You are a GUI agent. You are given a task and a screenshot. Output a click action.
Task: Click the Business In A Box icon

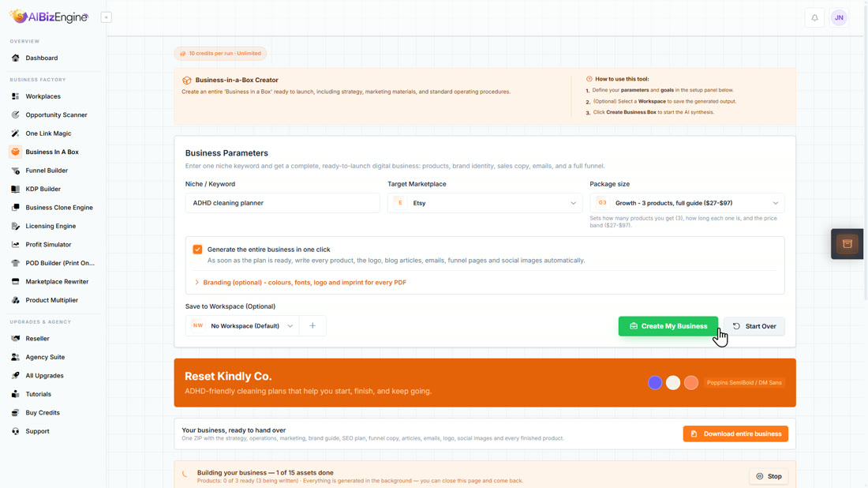point(16,152)
